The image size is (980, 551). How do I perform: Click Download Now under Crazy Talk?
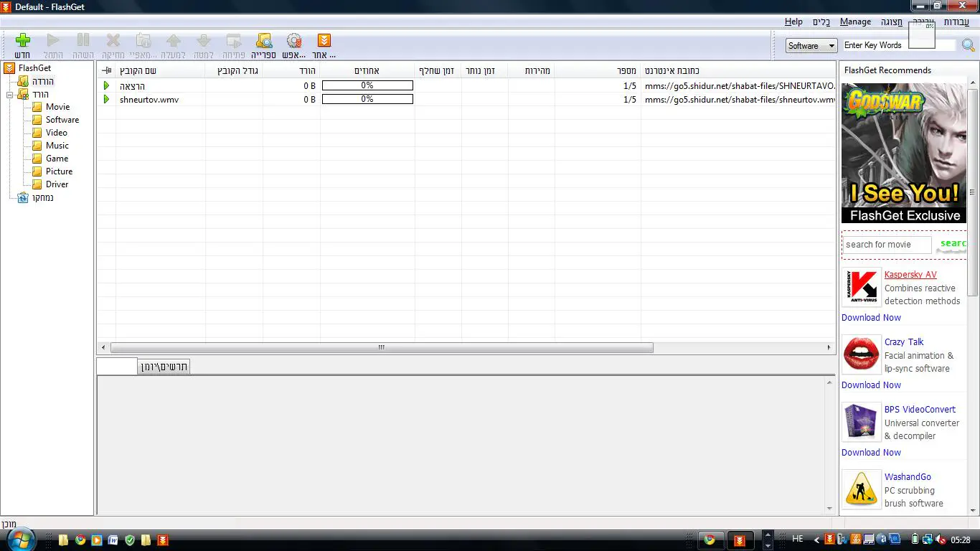871,385
